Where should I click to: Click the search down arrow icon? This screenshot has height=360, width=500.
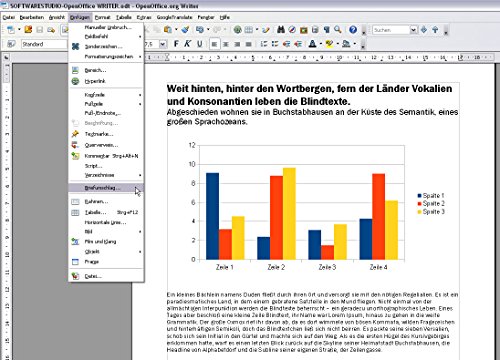coord(424,30)
